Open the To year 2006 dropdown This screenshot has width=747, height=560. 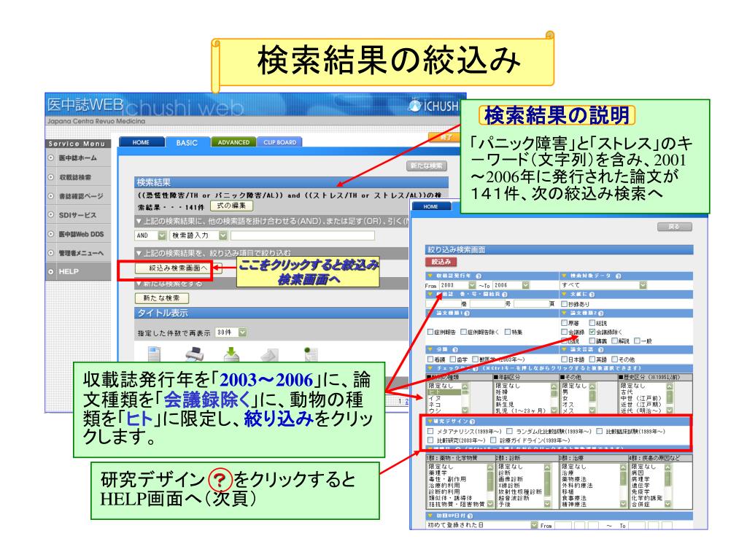[511, 285]
